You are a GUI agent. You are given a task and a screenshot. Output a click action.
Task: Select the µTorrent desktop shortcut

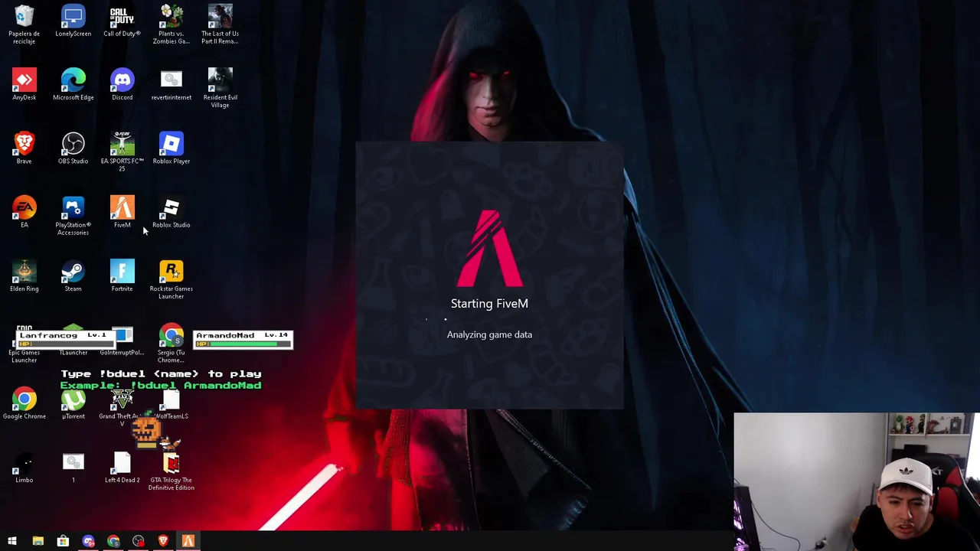pos(73,403)
